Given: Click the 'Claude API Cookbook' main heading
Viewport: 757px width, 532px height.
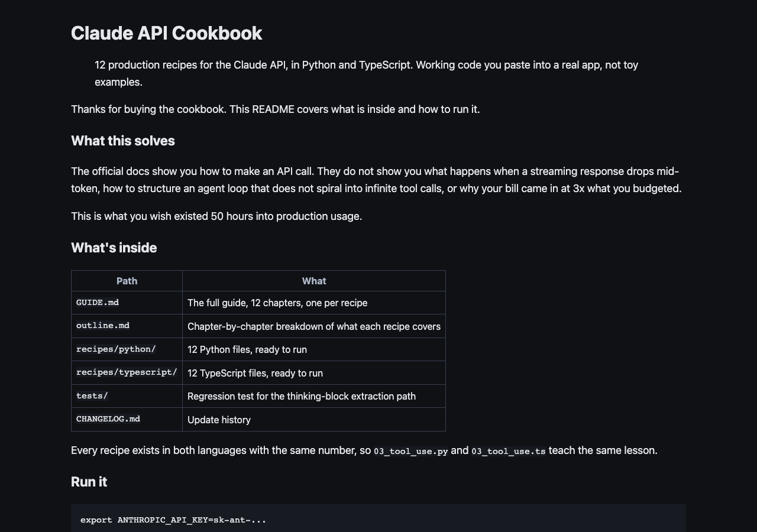Looking at the screenshot, I should tap(166, 33).
